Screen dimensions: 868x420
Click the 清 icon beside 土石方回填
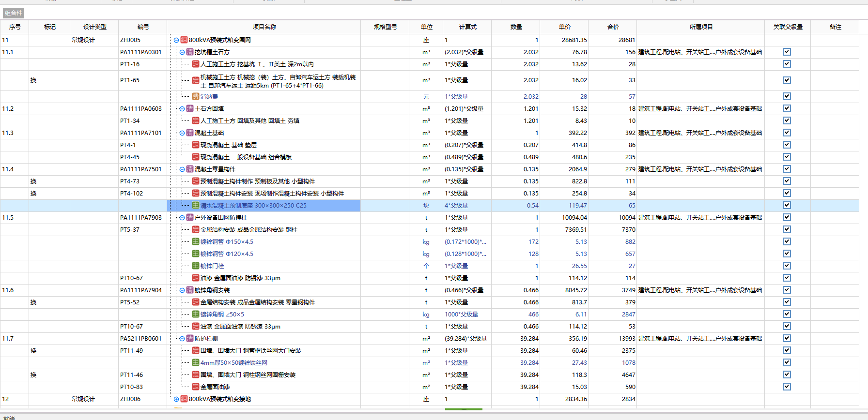190,109
